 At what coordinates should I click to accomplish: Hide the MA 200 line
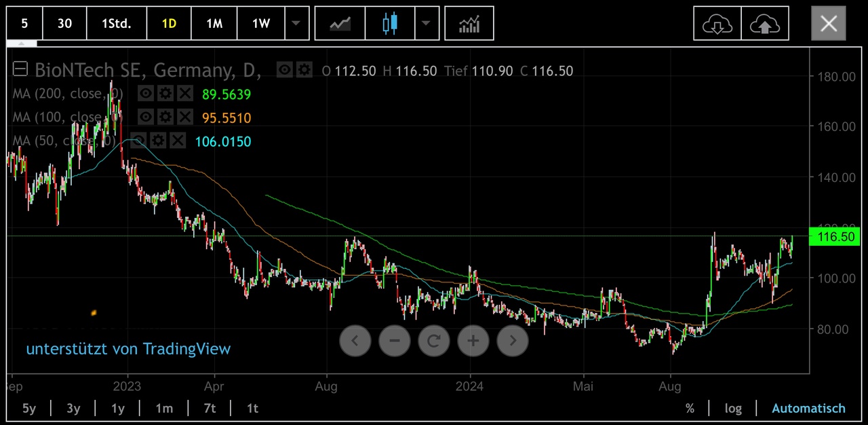[145, 94]
